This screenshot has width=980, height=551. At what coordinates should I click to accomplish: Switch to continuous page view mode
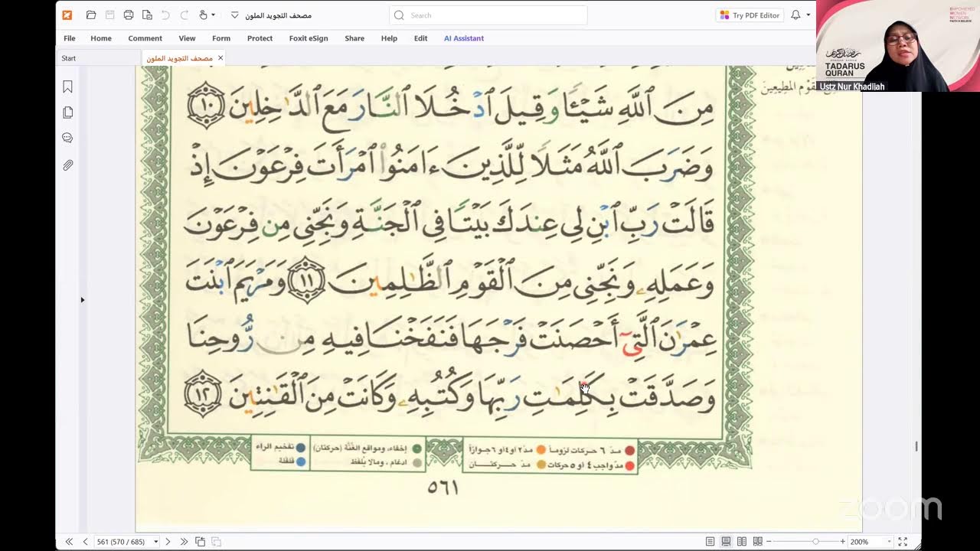click(726, 542)
